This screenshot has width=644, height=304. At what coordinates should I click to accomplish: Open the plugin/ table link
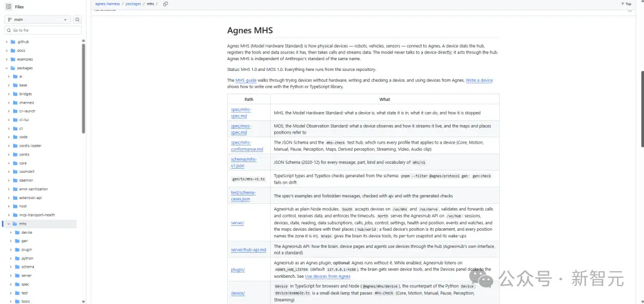pyautogui.click(x=238, y=269)
